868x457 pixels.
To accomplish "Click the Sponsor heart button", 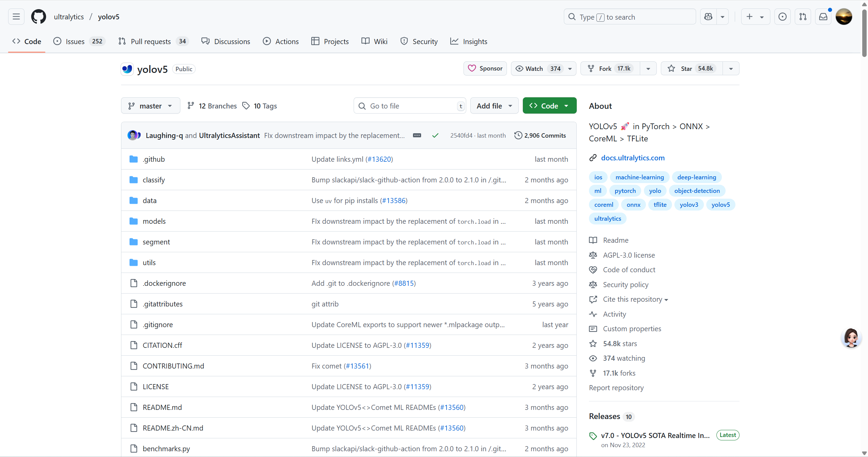I will point(485,68).
